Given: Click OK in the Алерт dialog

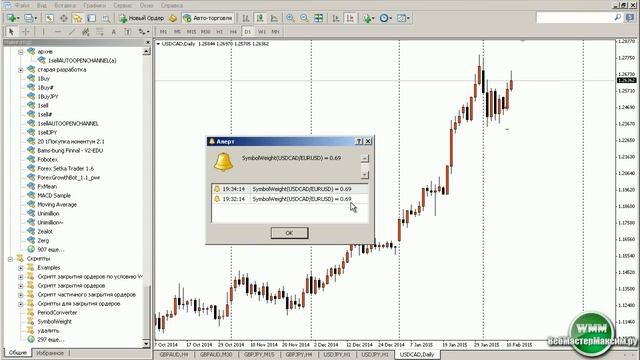Looking at the screenshot, I should click(289, 233).
